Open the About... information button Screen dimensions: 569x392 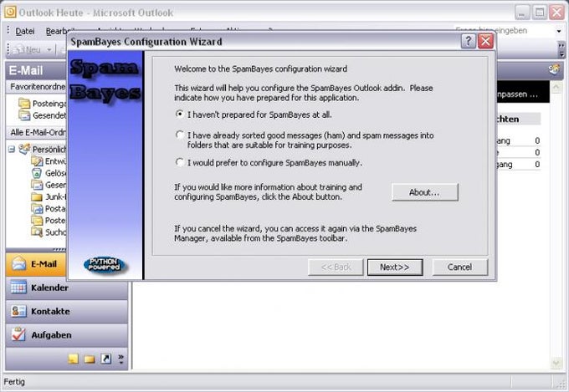coord(424,192)
